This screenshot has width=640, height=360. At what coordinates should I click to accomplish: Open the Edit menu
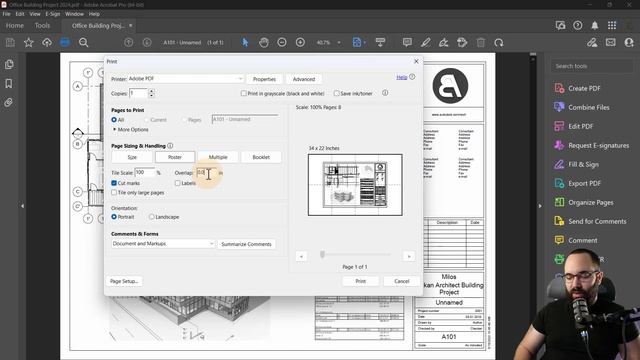[20, 14]
